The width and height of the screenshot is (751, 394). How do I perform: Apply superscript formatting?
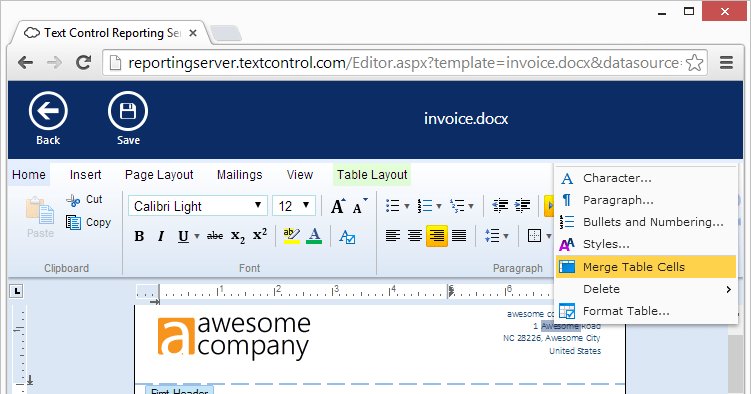click(x=260, y=235)
